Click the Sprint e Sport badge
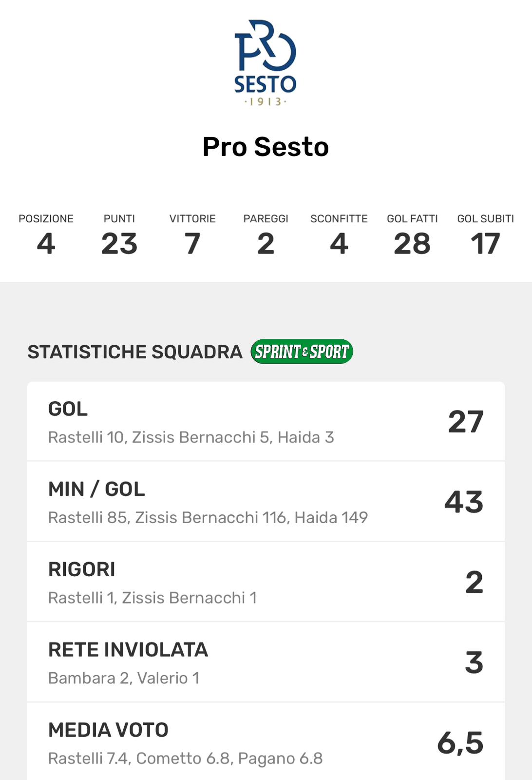 302,351
